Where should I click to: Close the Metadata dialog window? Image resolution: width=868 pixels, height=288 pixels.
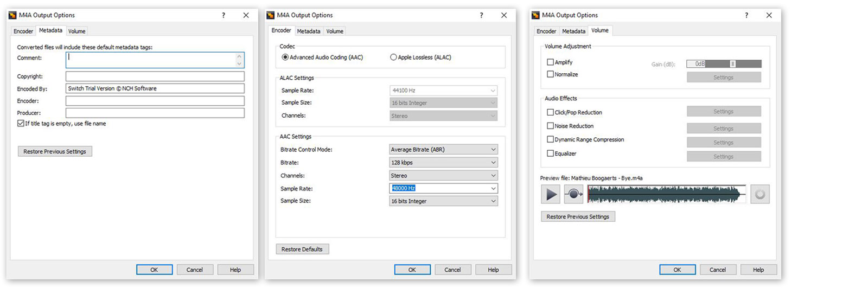click(x=246, y=15)
